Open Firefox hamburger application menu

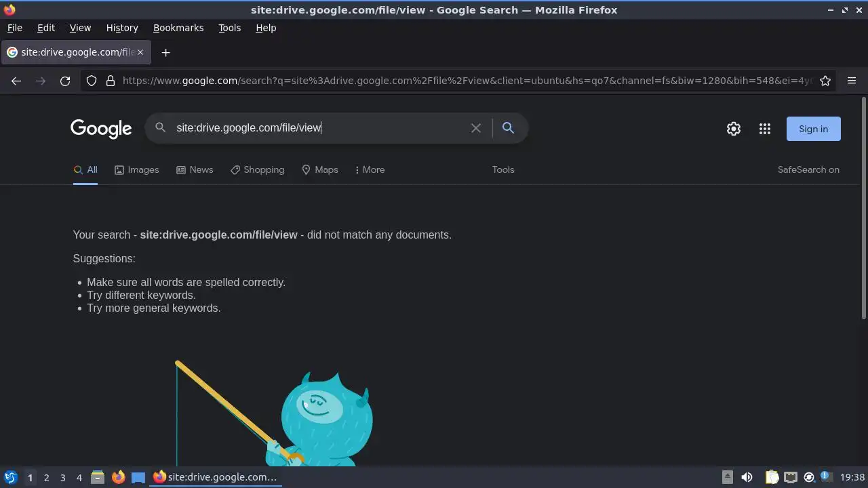click(x=852, y=81)
